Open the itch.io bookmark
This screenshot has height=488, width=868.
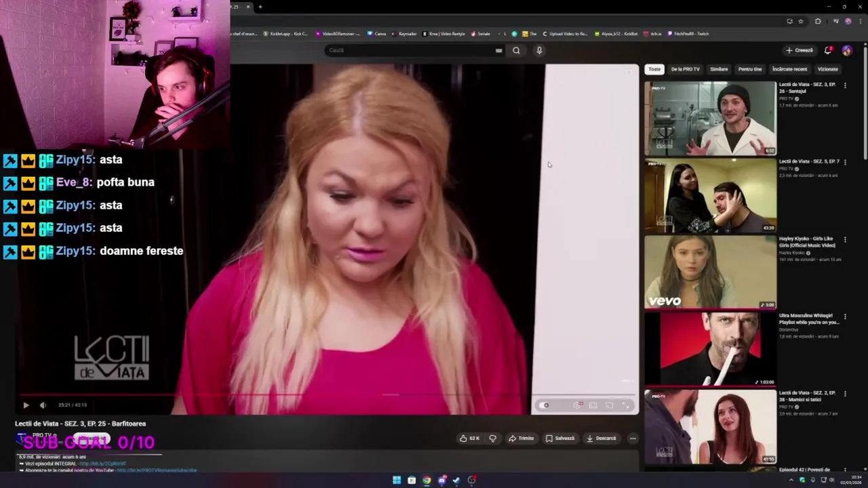653,34
